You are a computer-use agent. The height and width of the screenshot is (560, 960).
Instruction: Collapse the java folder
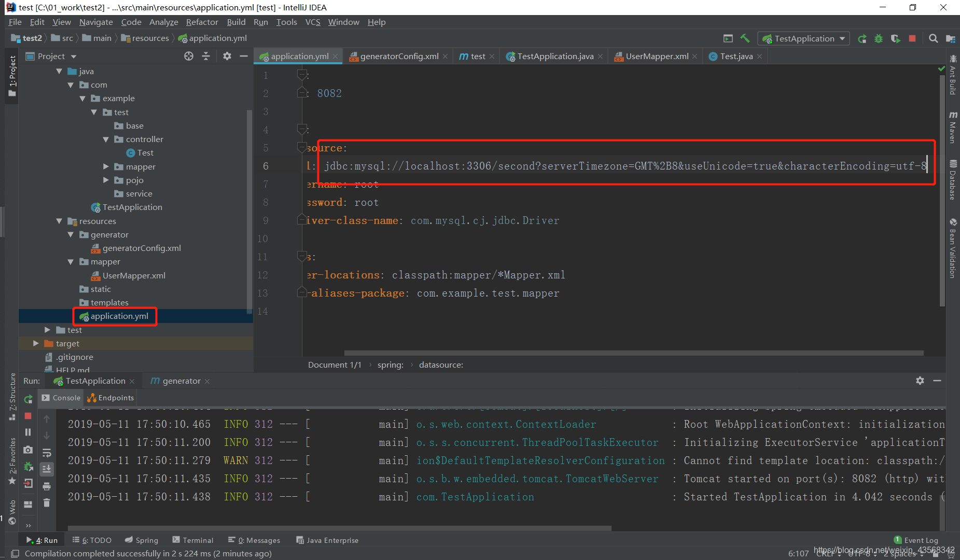tap(59, 71)
